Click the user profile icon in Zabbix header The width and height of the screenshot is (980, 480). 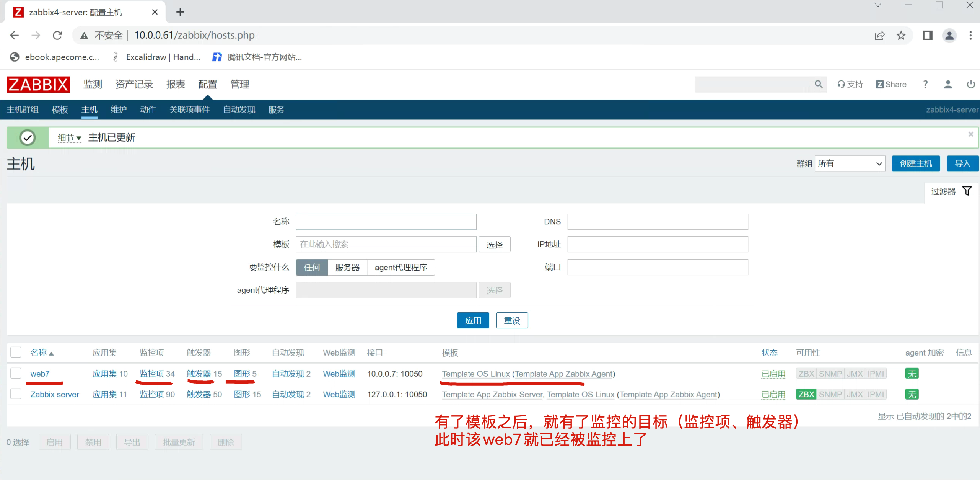click(x=947, y=84)
